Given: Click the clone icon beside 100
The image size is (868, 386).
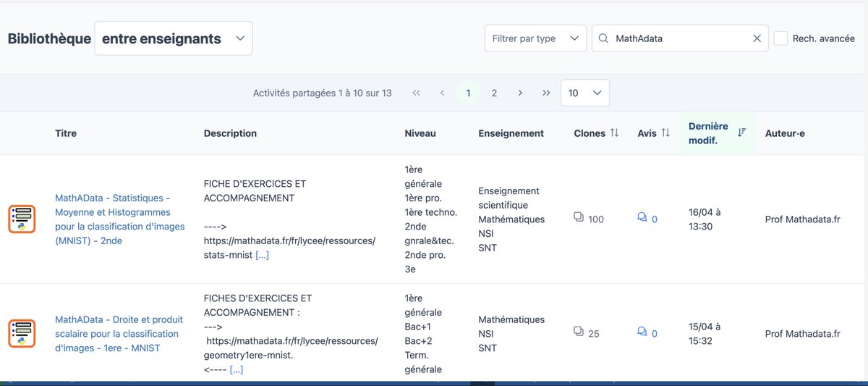Looking at the screenshot, I should (x=579, y=217).
